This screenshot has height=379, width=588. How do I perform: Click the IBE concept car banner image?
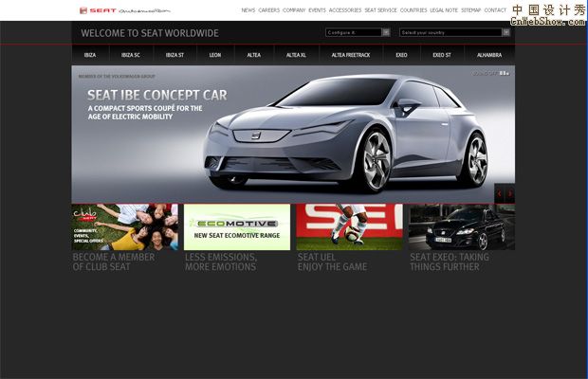[293, 135]
